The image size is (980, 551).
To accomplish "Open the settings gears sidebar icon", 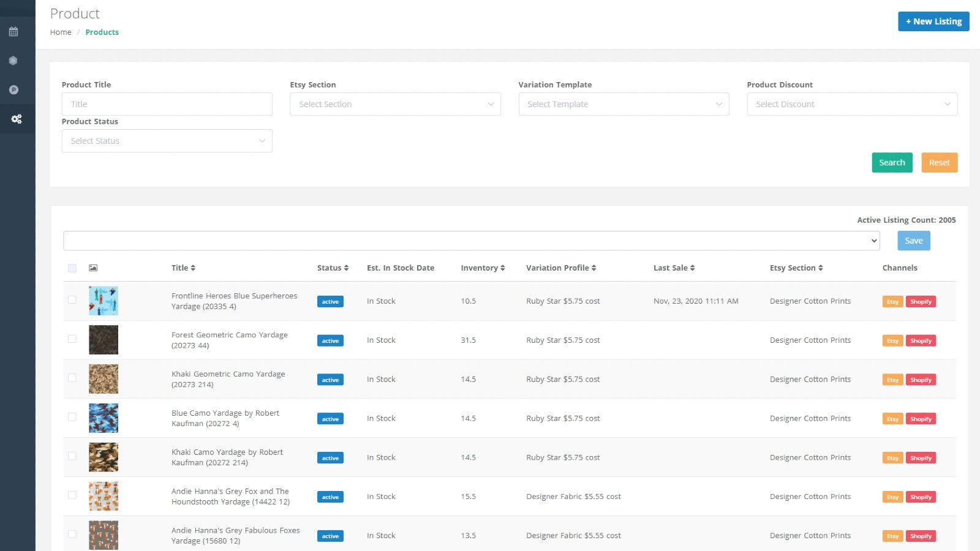I will pyautogui.click(x=17, y=119).
